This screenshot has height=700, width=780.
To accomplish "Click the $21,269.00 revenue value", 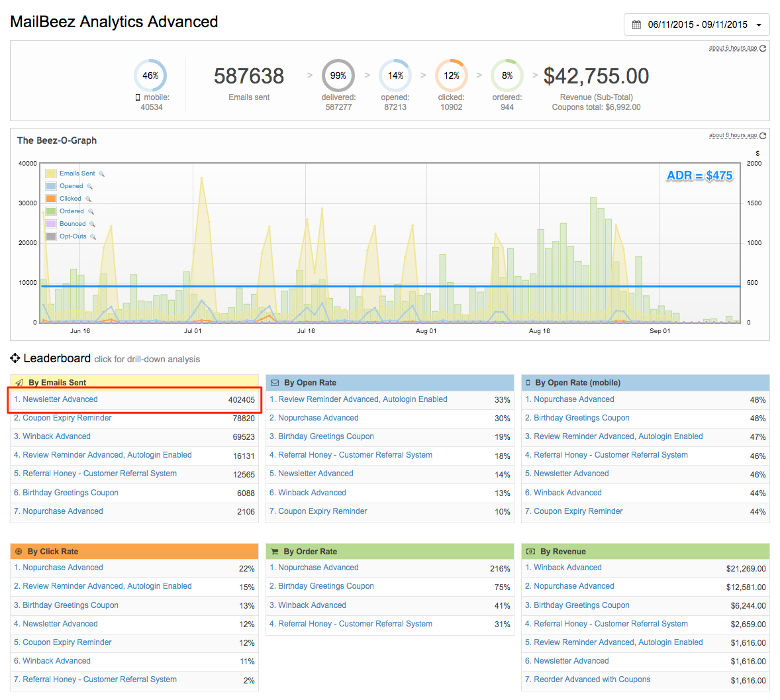I will pyautogui.click(x=746, y=569).
